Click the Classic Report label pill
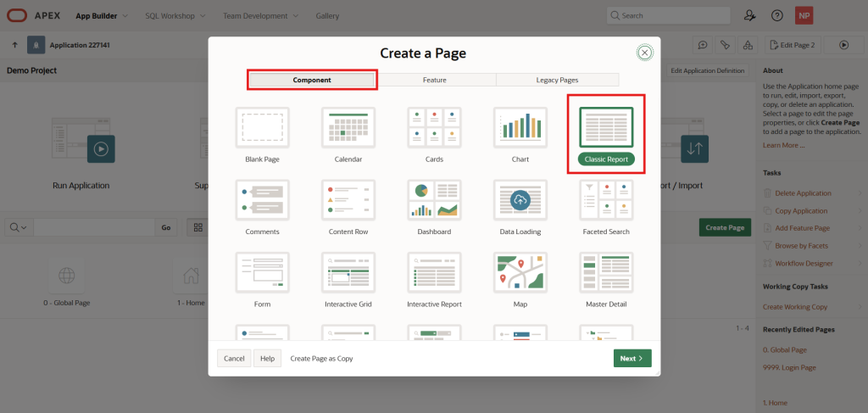 click(606, 159)
